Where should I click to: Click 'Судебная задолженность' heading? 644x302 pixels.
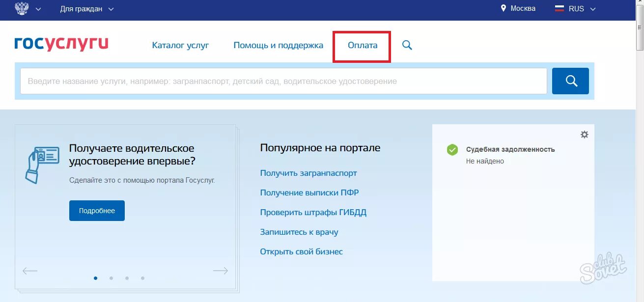coord(510,149)
